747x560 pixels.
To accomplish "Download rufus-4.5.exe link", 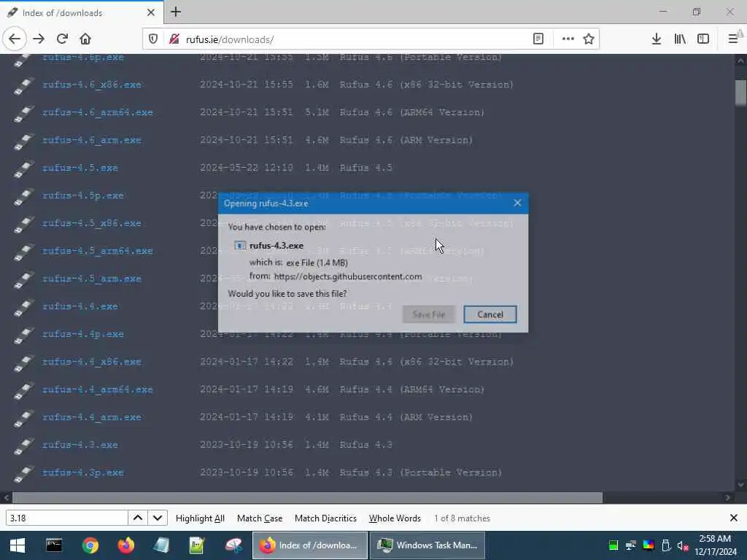I will point(80,168).
